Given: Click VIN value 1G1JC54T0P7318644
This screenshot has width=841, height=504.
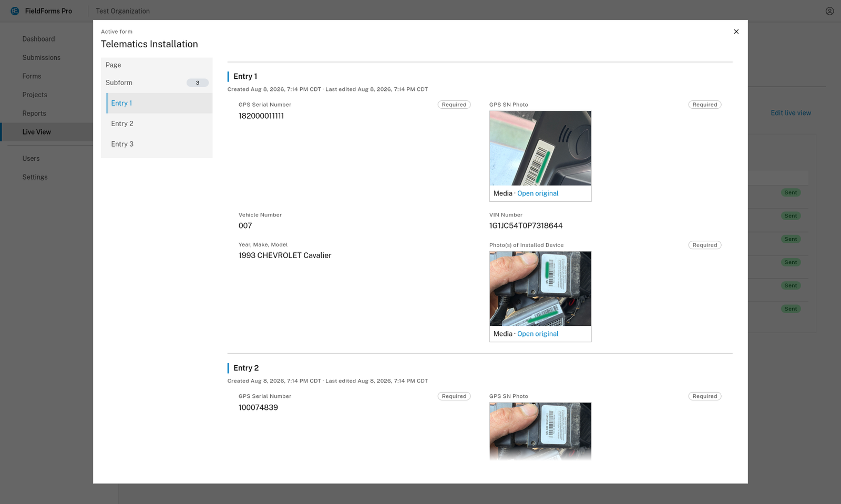Looking at the screenshot, I should click(526, 226).
